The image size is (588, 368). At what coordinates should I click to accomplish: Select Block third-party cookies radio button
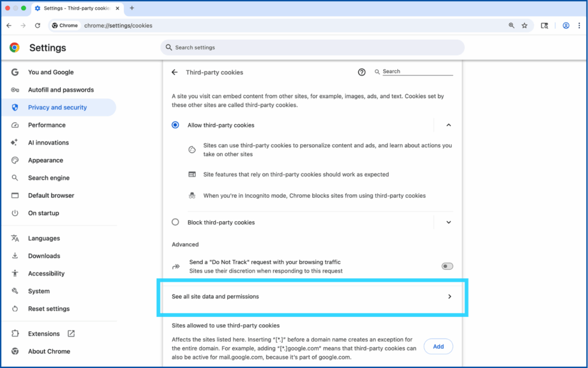(176, 223)
